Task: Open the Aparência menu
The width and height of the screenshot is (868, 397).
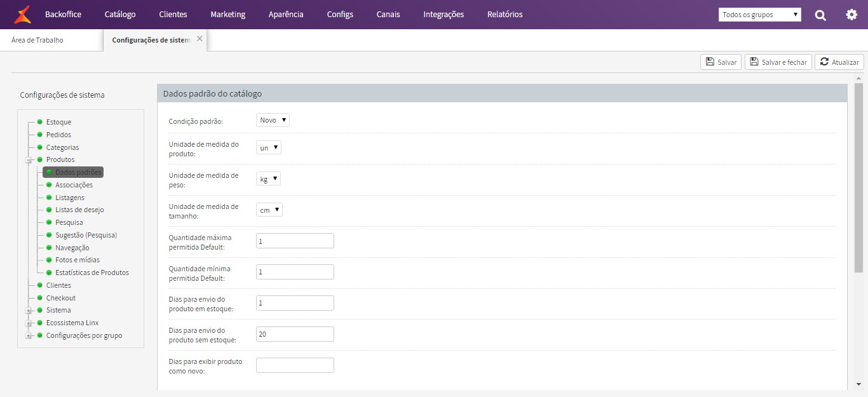Action: point(286,14)
